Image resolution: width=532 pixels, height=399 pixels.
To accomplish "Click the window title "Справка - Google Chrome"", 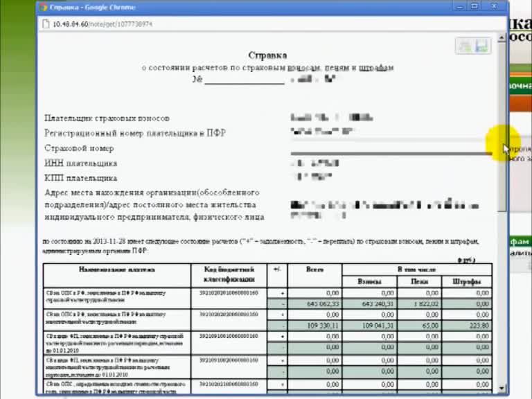I will coord(92,7).
